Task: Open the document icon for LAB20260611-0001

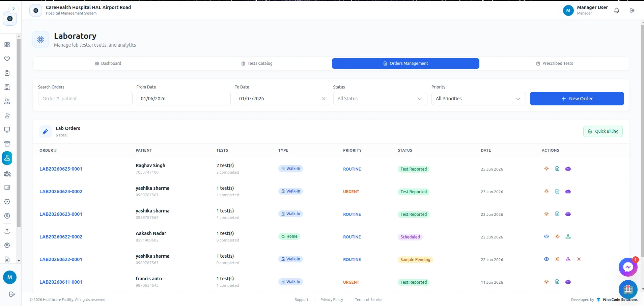Action: 557,282
